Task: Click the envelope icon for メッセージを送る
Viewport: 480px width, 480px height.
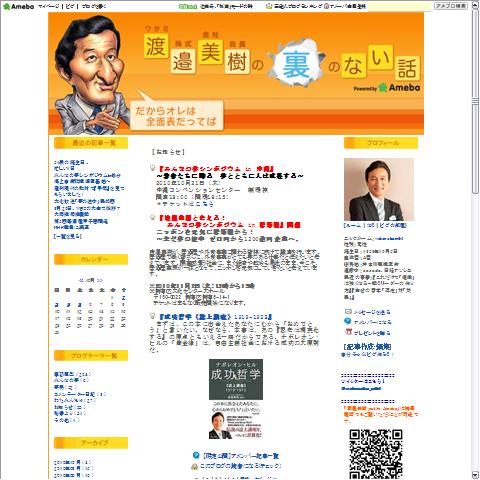Action: [x=348, y=312]
